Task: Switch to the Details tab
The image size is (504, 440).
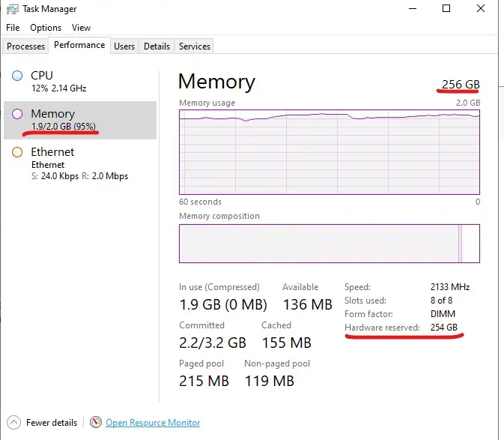Action: 157,46
